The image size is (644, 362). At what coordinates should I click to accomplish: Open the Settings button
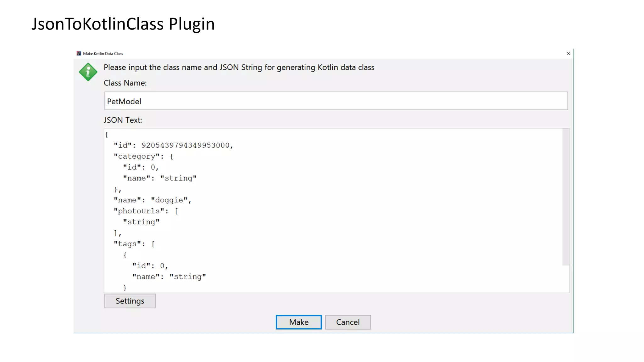[130, 301]
